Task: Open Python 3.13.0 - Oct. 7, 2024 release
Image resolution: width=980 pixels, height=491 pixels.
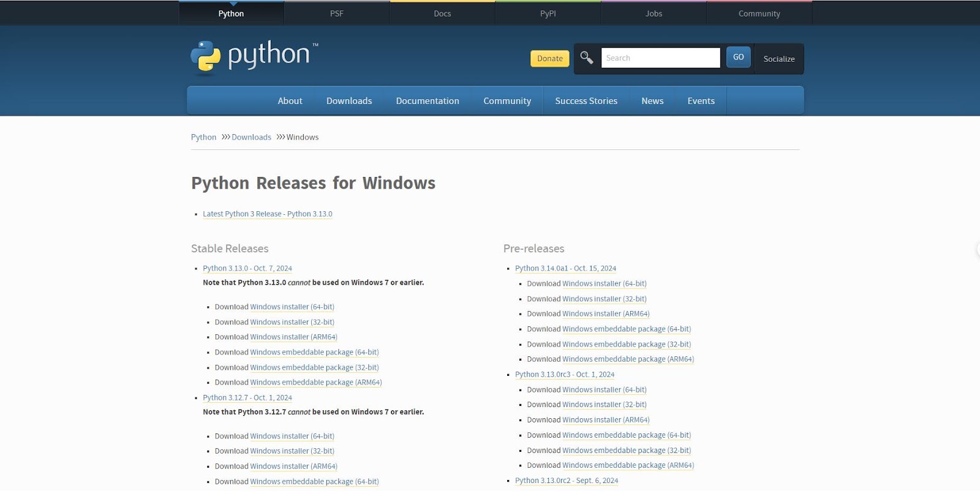Action: pos(247,269)
